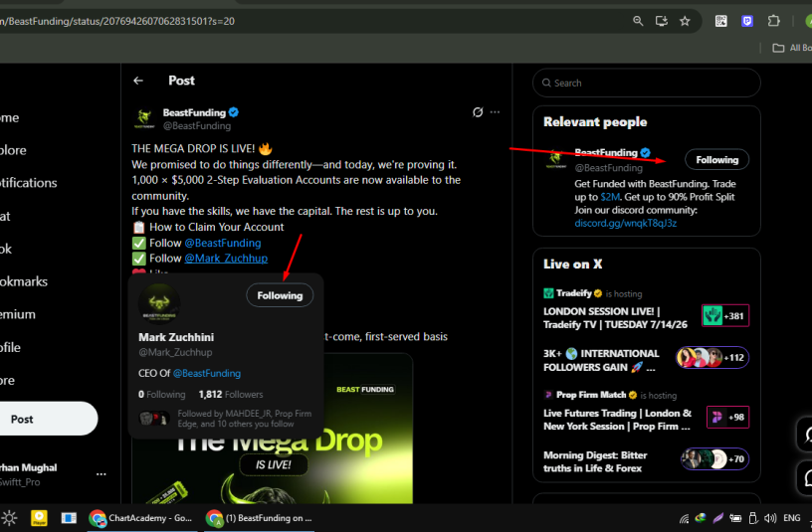Click the install app icon in address bar
Viewport: 812px width, 532px height.
tap(662, 21)
